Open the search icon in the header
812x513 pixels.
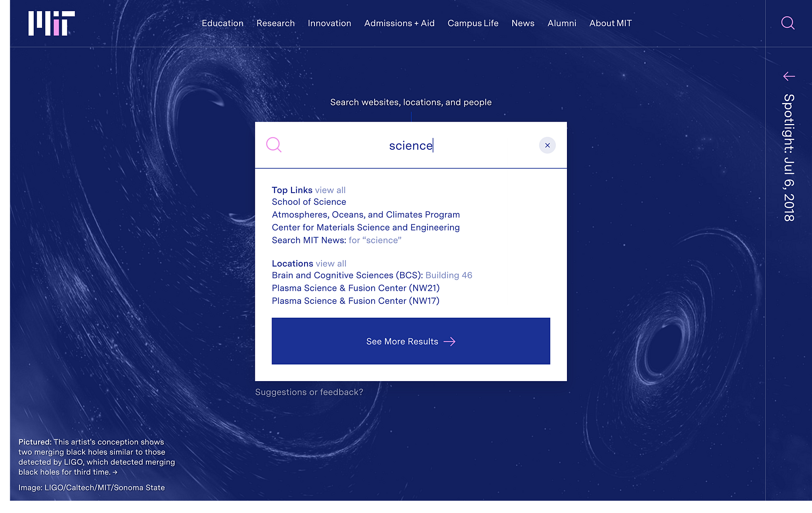click(x=788, y=23)
